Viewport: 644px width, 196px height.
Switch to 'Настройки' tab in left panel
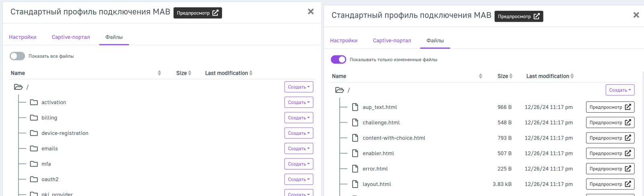click(23, 37)
